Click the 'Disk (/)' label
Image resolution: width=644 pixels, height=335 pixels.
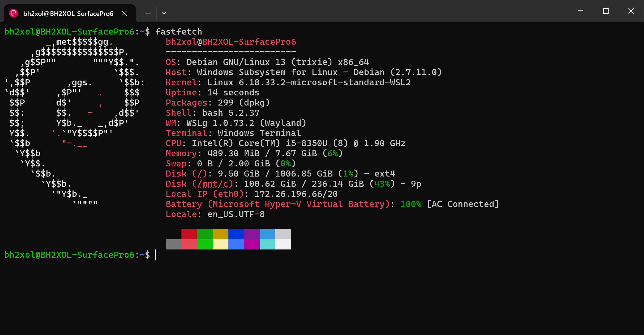click(x=186, y=174)
